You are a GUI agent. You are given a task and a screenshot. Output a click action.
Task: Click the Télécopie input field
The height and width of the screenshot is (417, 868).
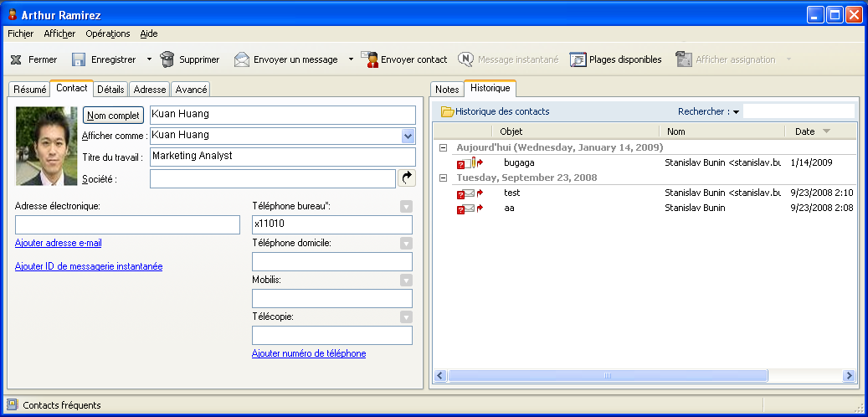point(332,336)
